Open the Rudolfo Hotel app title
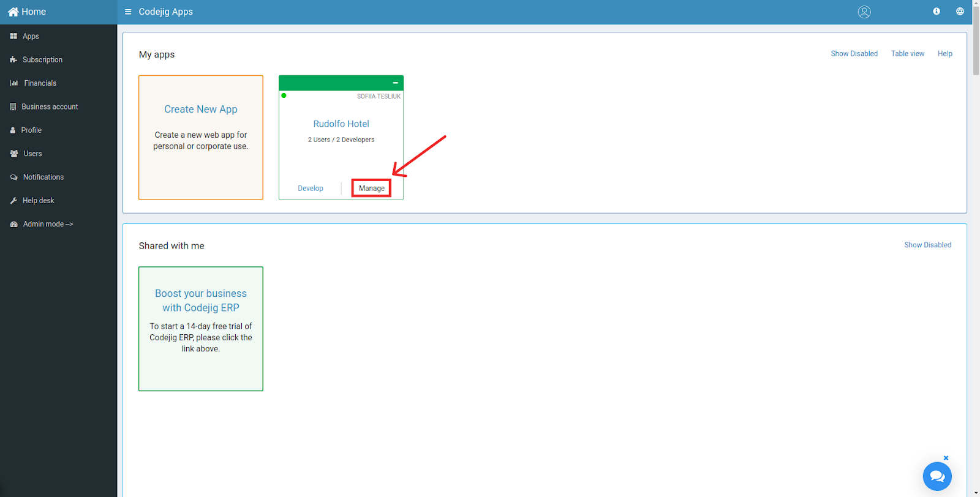 (x=341, y=124)
